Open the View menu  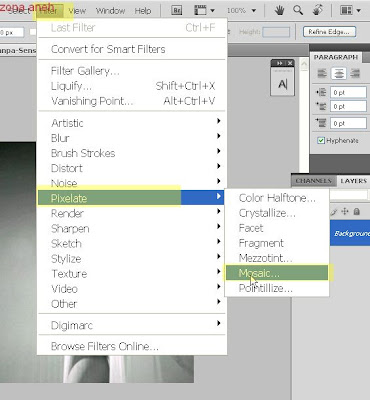[77, 11]
